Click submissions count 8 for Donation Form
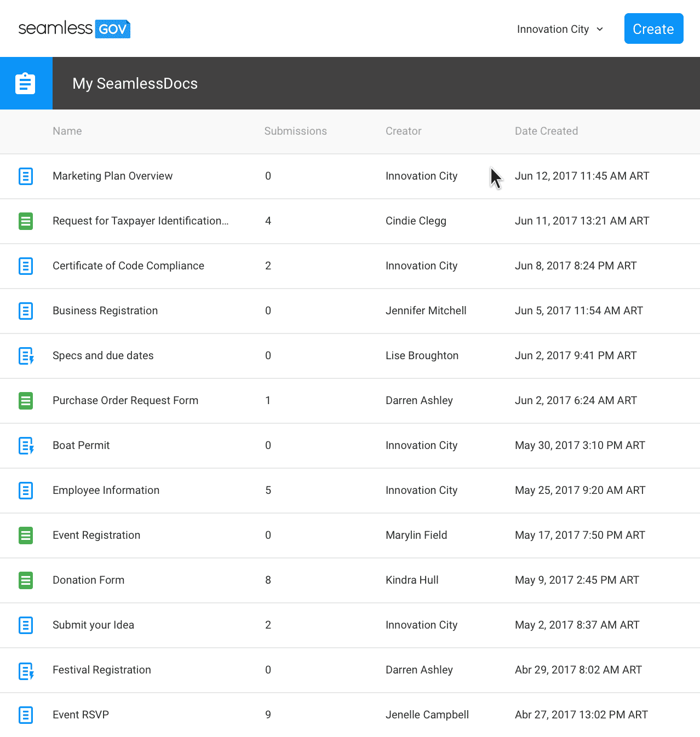Screen dimensions: 700x737 pyautogui.click(x=268, y=580)
